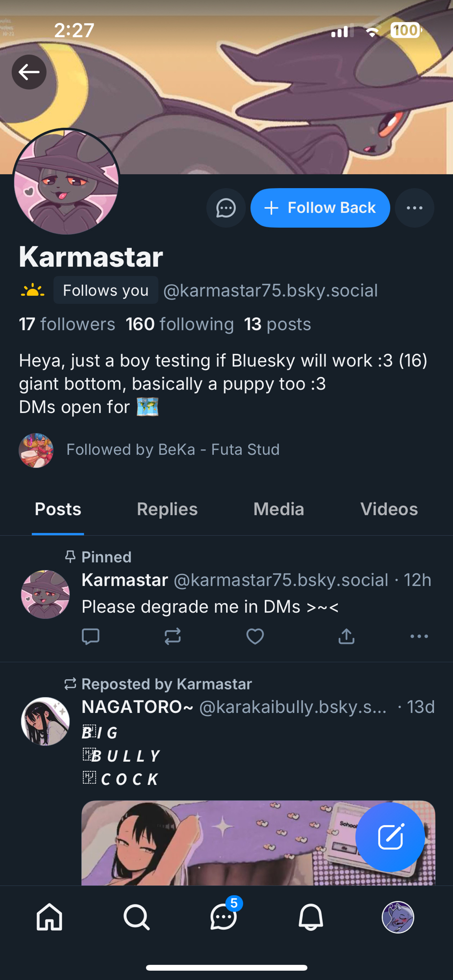Share the pinned post

[346, 637]
